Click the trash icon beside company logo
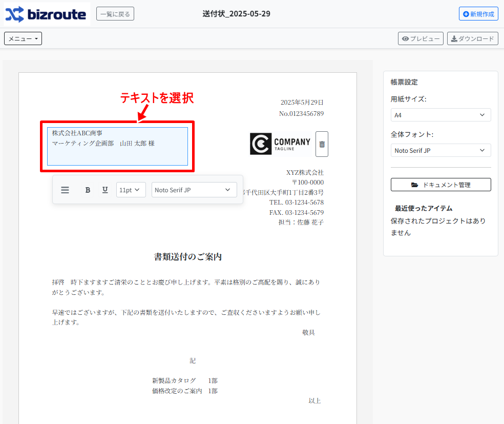Viewport: 504px width, 424px height. tap(322, 144)
